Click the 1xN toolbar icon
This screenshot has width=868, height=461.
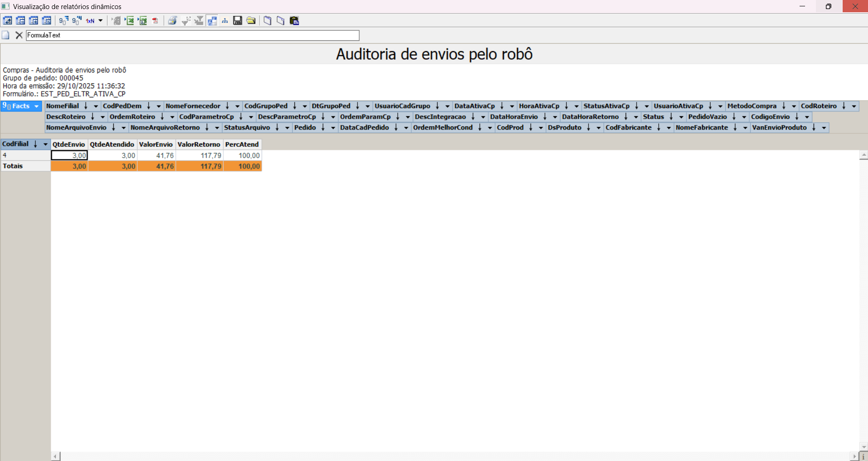click(x=90, y=21)
